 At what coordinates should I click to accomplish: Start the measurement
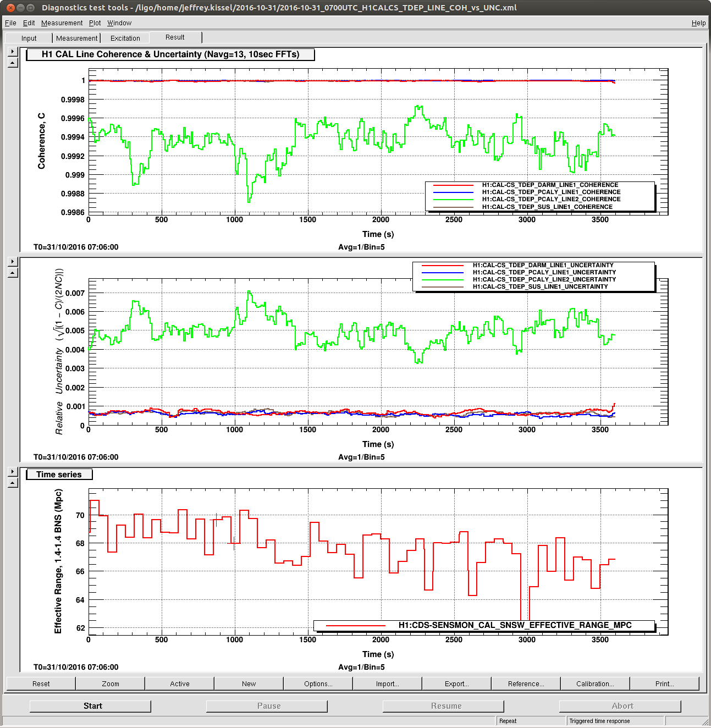click(x=91, y=706)
